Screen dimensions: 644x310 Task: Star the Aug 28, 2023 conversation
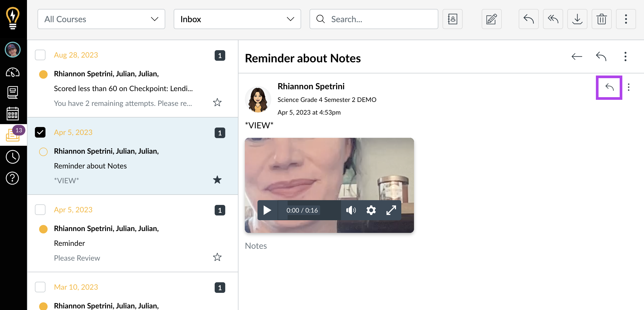pos(217,102)
